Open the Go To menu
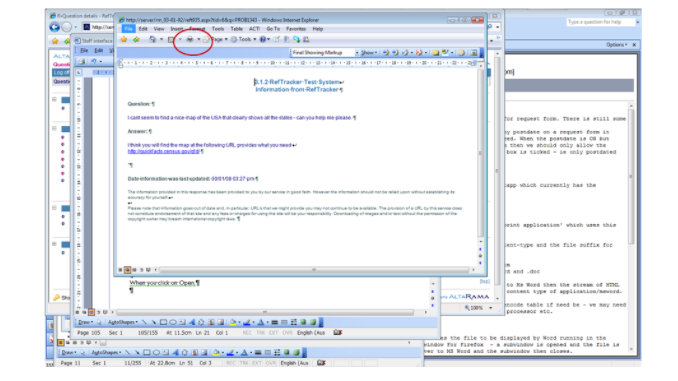The image size is (678, 381). coord(273,29)
